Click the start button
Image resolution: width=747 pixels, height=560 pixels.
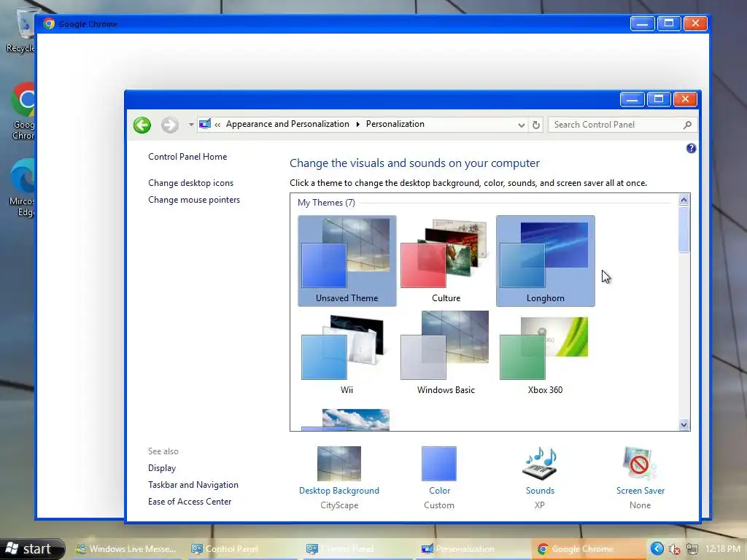coord(32,549)
